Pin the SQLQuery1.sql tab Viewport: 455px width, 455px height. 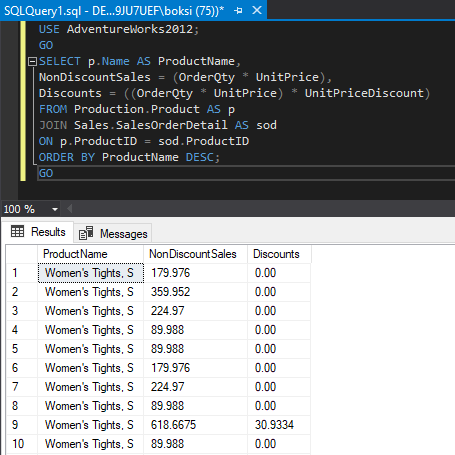[238, 11]
